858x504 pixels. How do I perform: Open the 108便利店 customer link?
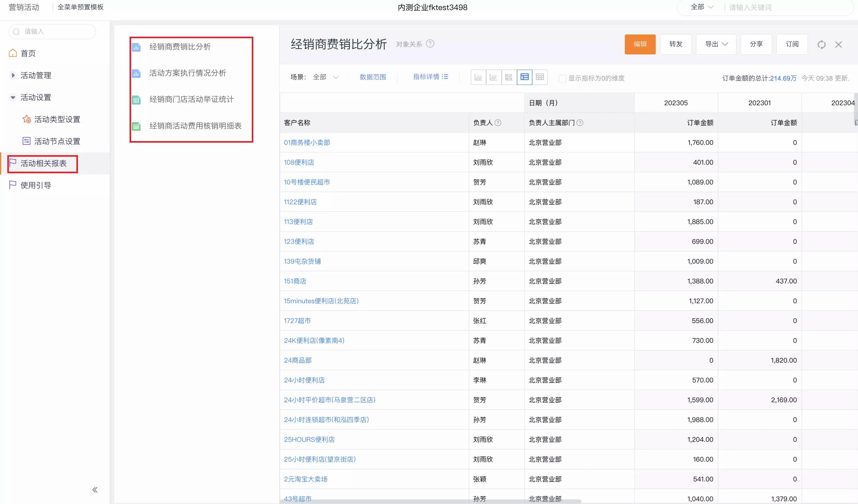(299, 162)
